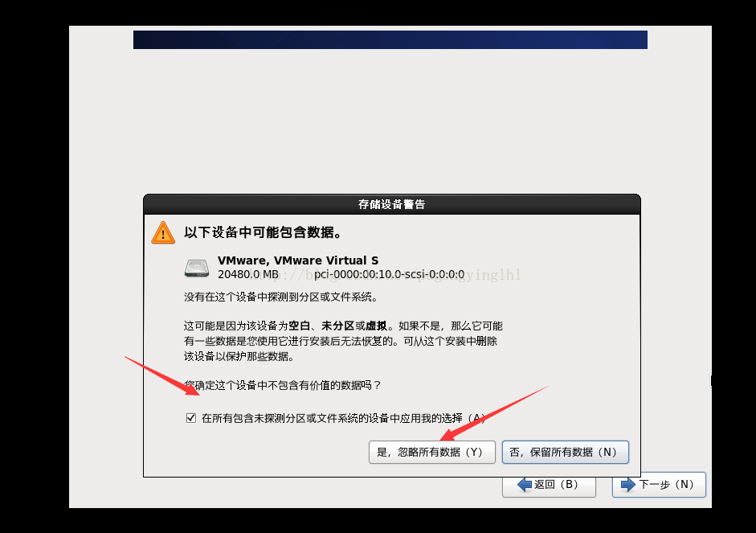Choose 否,保留所有数据 (N)

point(565,452)
